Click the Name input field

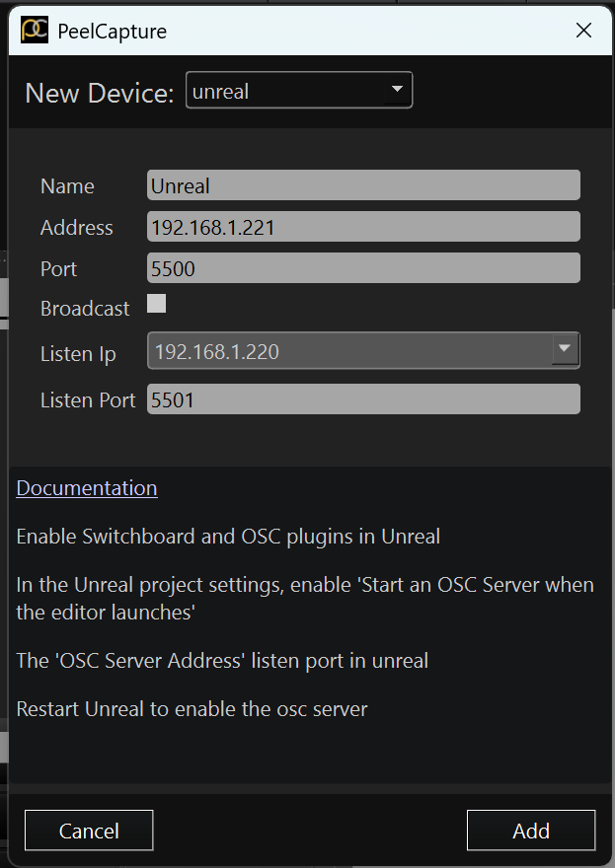363,185
